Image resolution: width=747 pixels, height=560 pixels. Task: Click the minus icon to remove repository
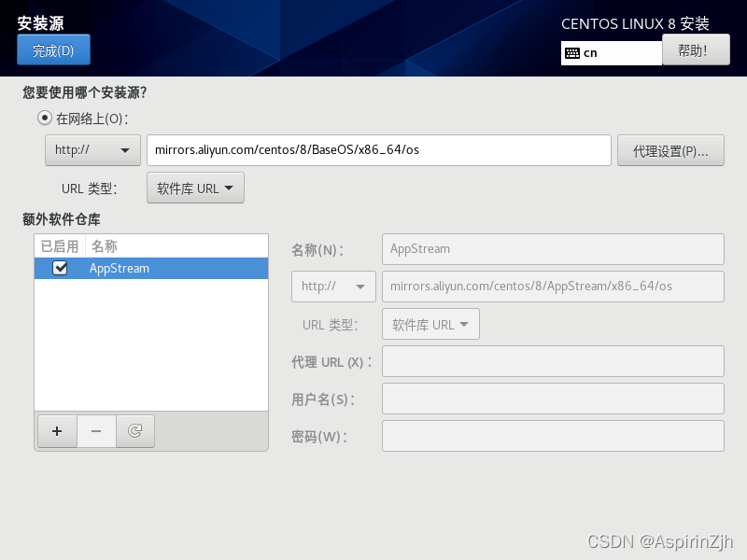point(96,431)
